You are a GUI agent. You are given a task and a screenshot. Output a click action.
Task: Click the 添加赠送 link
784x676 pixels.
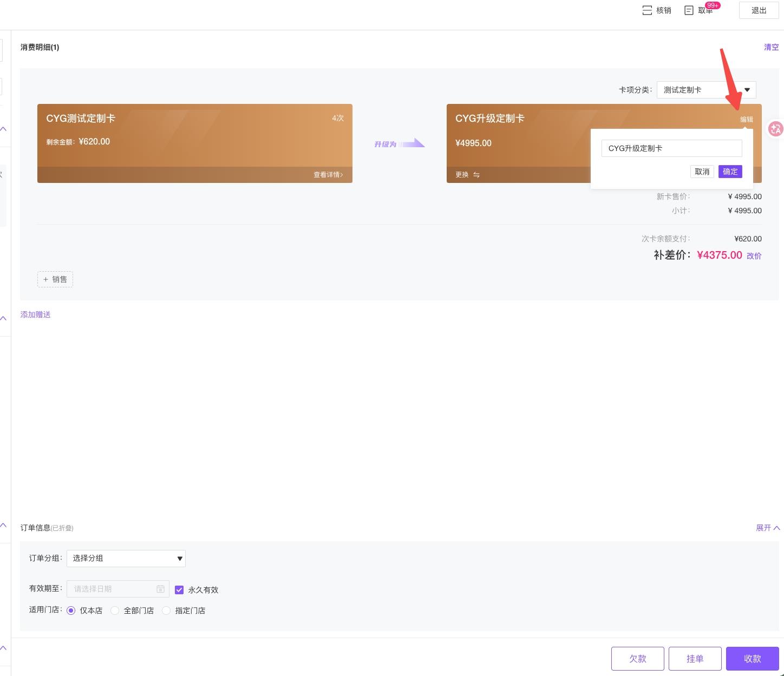pyautogui.click(x=35, y=314)
